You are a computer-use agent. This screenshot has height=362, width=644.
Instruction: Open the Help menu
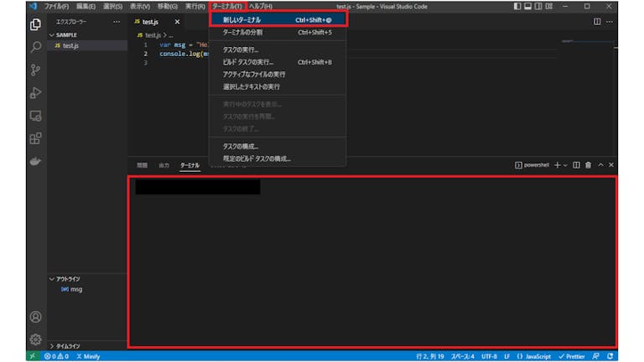point(261,6)
